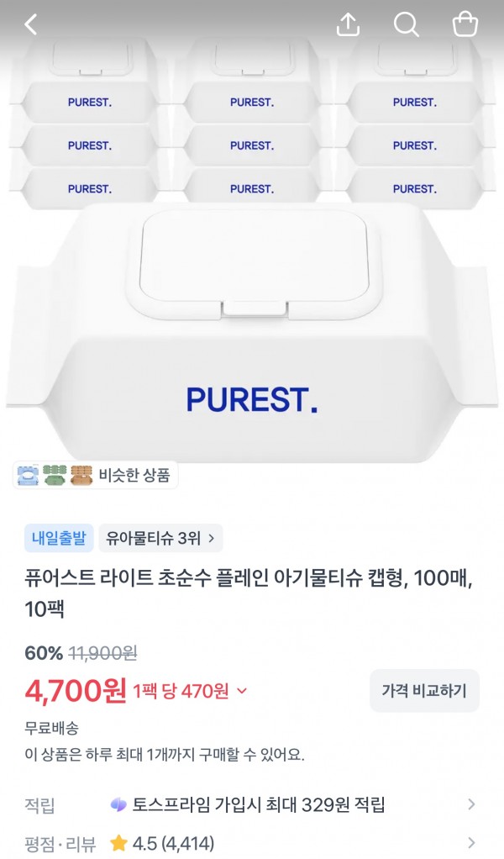504x859 pixels.
Task: Open 토스프라임 가입시 최대 329원 적립 link
Action: (258, 804)
